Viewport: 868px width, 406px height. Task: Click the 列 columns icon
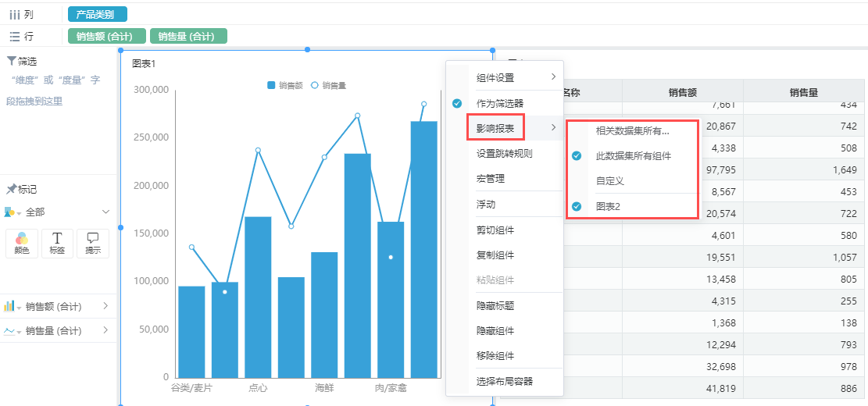(x=15, y=14)
